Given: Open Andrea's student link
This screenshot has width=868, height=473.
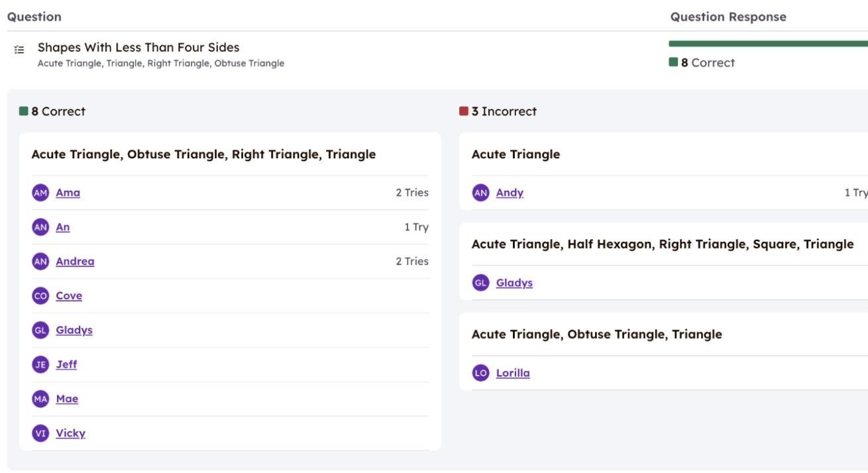Looking at the screenshot, I should [x=75, y=262].
